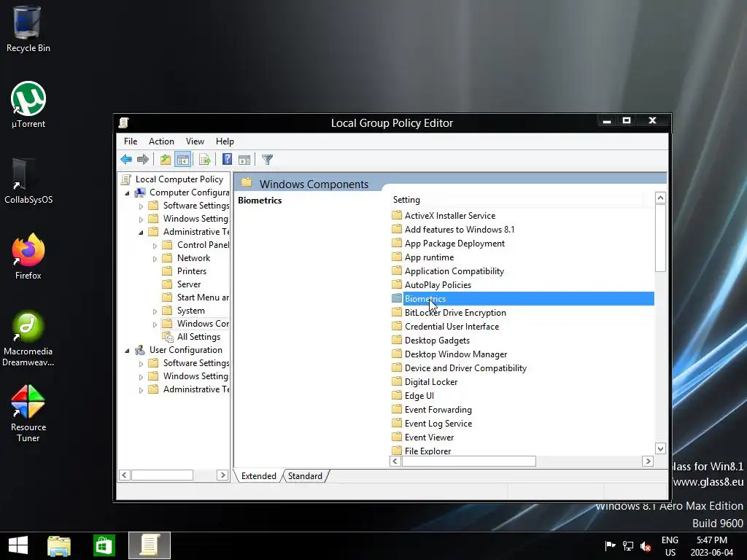This screenshot has width=747, height=560.
Task: Click the muted volume tray icon
Action: [646, 545]
